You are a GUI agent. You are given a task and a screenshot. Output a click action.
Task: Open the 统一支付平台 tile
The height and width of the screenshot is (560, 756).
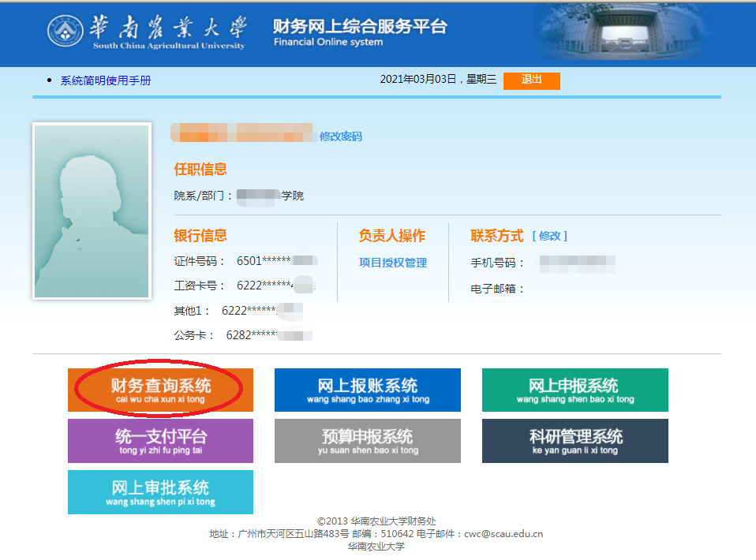click(x=160, y=440)
